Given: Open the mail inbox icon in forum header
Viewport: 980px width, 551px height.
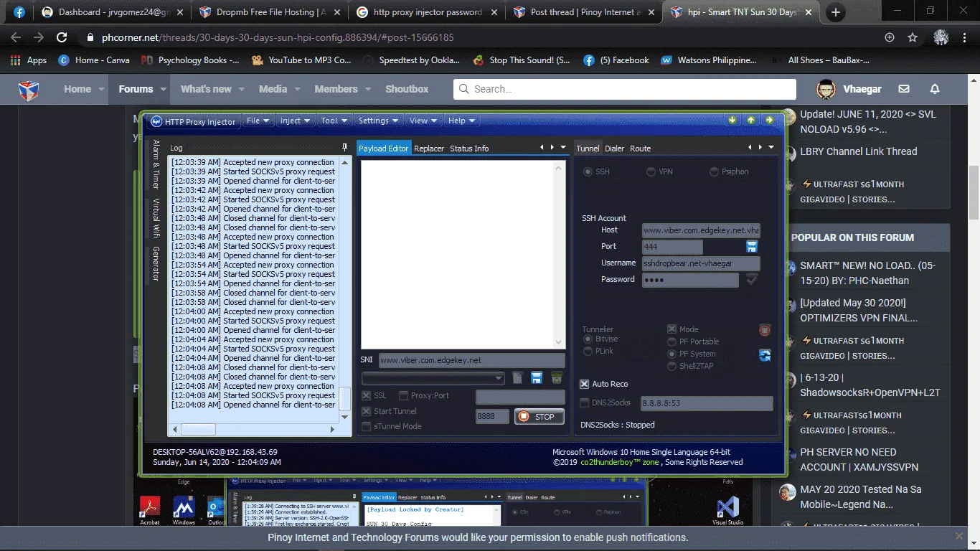Looking at the screenshot, I should (904, 89).
